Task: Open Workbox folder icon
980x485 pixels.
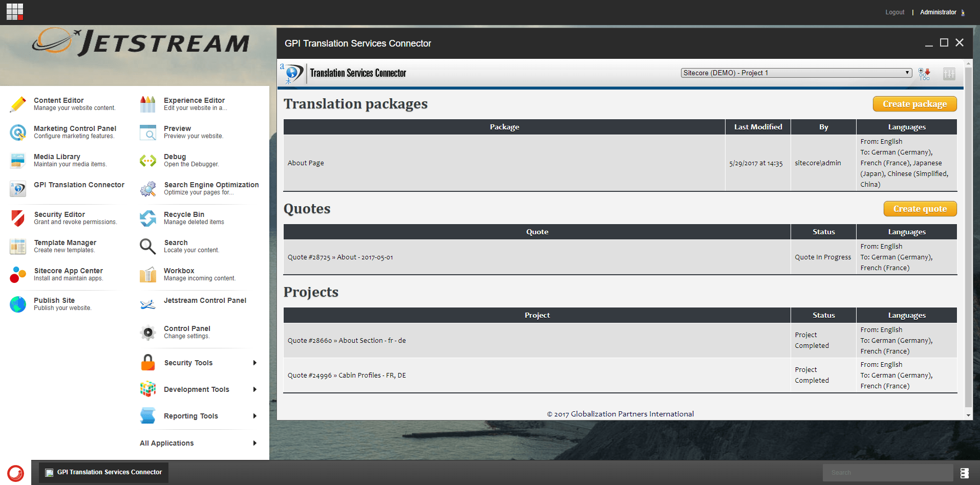Action: click(148, 275)
